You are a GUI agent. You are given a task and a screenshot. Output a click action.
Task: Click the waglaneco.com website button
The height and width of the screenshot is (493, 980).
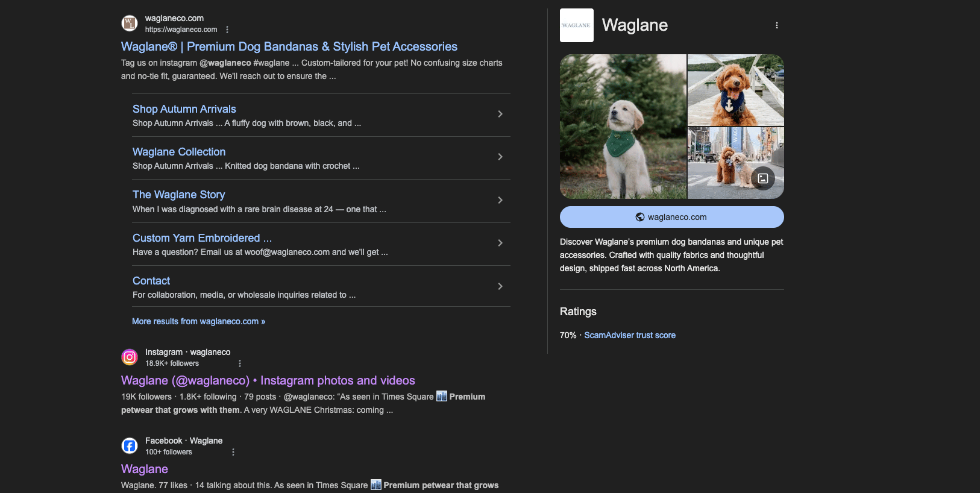[x=672, y=217]
